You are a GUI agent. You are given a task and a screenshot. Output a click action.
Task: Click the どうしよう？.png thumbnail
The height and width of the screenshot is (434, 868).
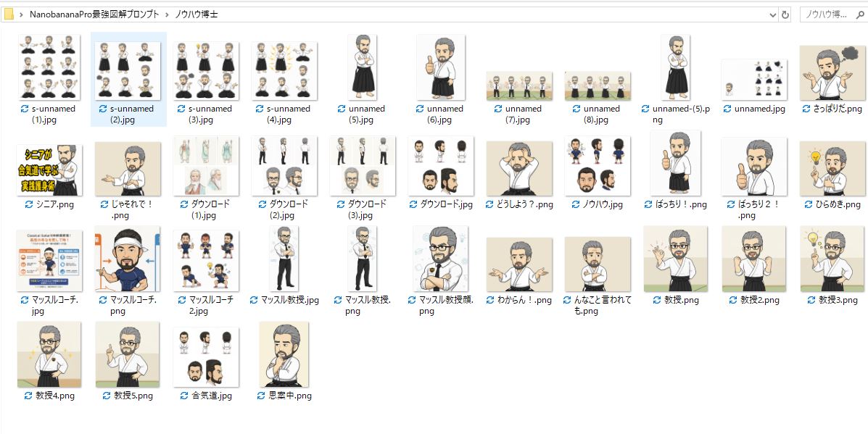coord(518,168)
